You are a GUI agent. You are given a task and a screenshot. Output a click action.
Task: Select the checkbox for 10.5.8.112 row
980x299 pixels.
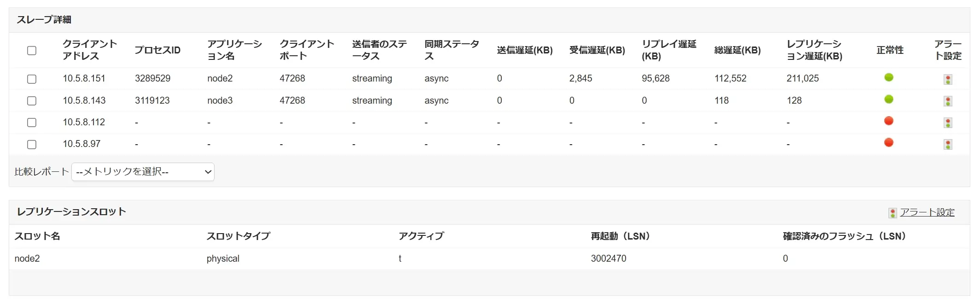point(32,122)
